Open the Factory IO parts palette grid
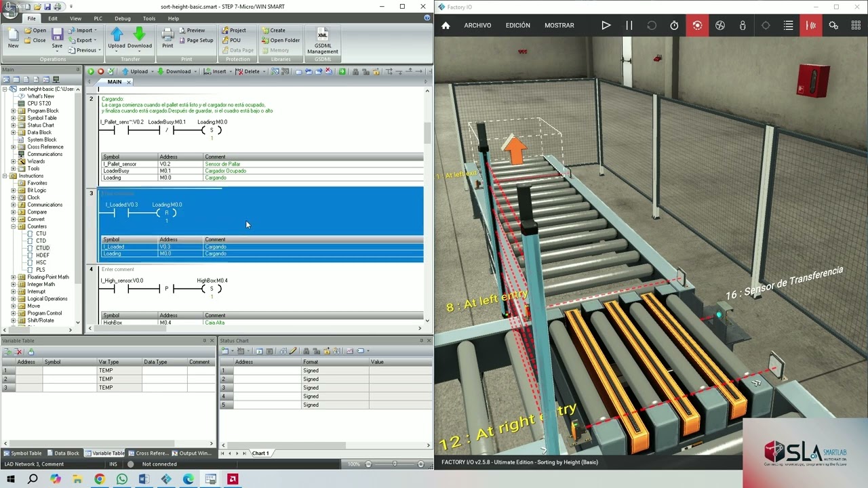868x488 pixels. pyautogui.click(x=856, y=26)
